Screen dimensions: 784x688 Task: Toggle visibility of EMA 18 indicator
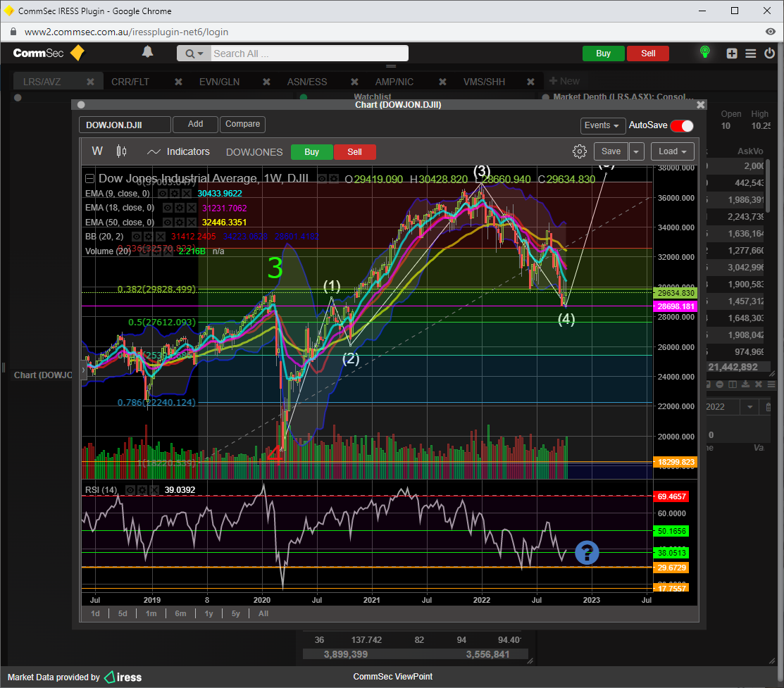[168, 208]
